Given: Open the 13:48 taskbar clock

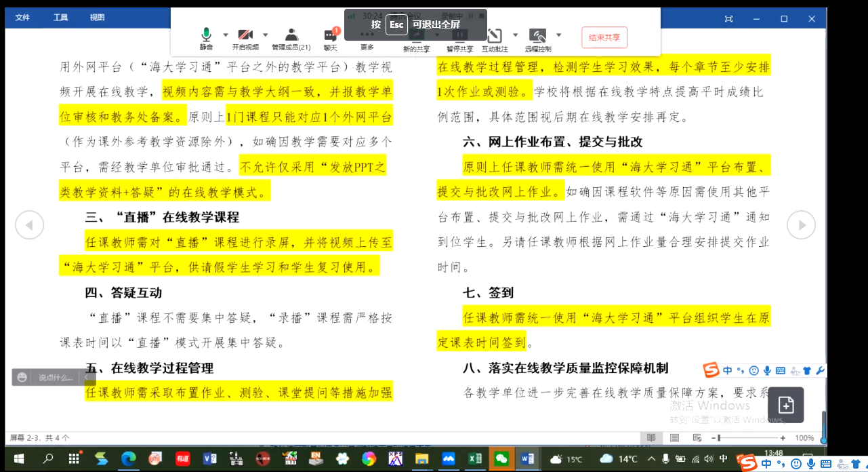Looking at the screenshot, I should [773, 453].
